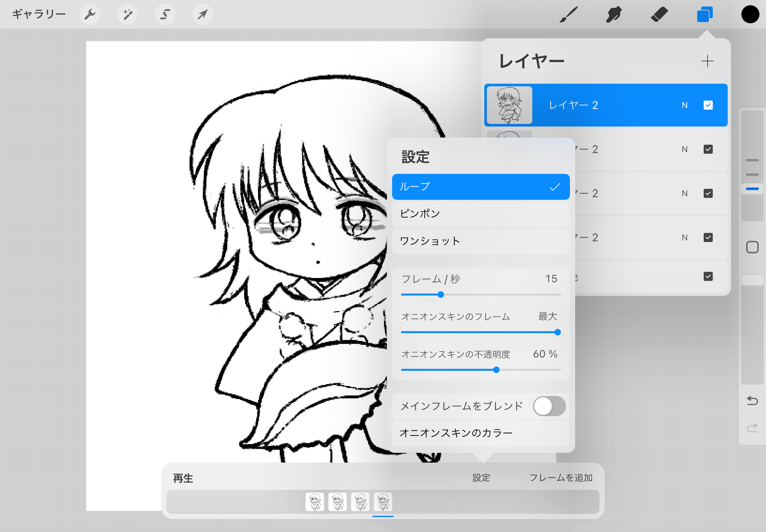Image resolution: width=766 pixels, height=532 pixels.
Task: Uncheck the bottom background layer's visibility checkbox
Action: point(708,276)
